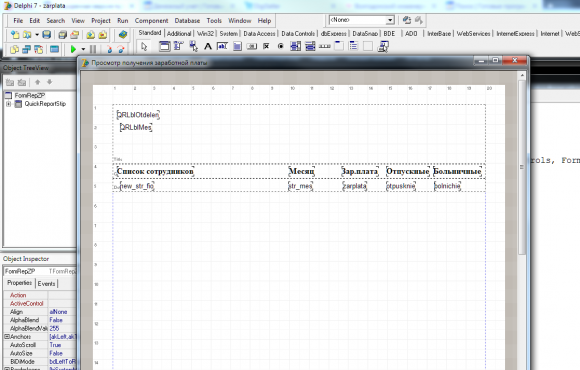Viewport: 580px width, 370px height.
Task: Click the Help contents book icon
Action: pyautogui.click(x=123, y=35)
